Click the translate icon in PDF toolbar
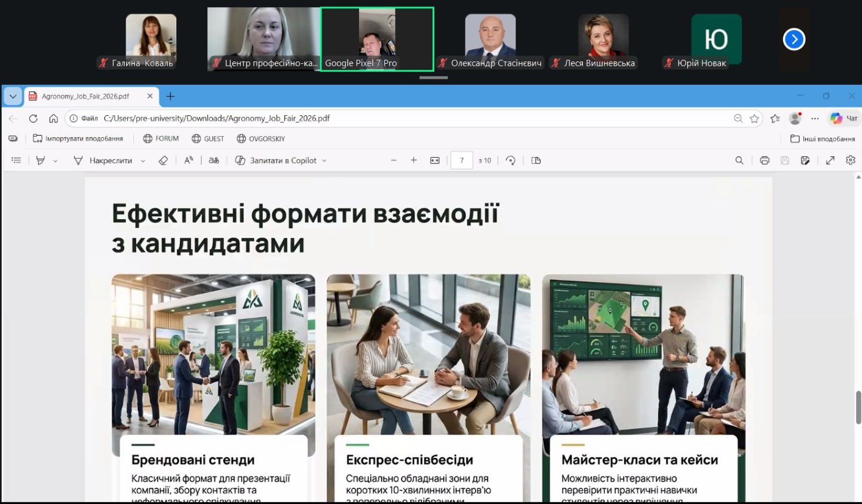862x504 pixels. [214, 161]
